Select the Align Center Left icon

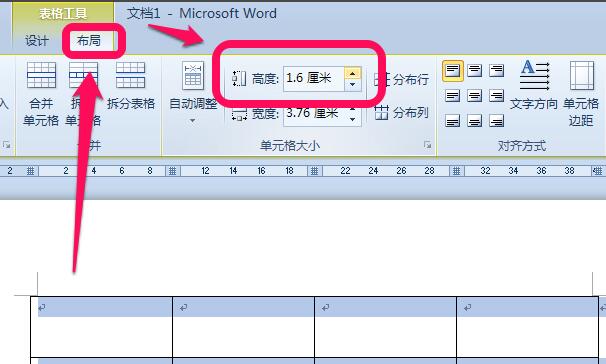point(453,95)
